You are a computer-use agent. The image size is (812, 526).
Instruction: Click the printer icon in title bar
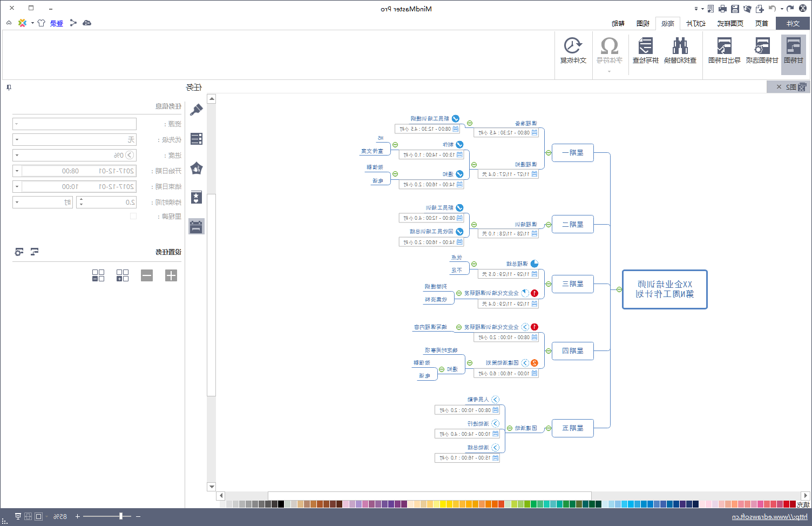[722, 9]
